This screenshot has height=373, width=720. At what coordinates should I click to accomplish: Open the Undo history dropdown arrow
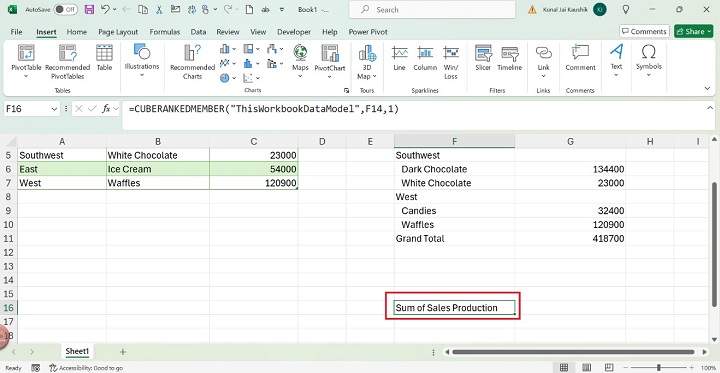point(114,10)
